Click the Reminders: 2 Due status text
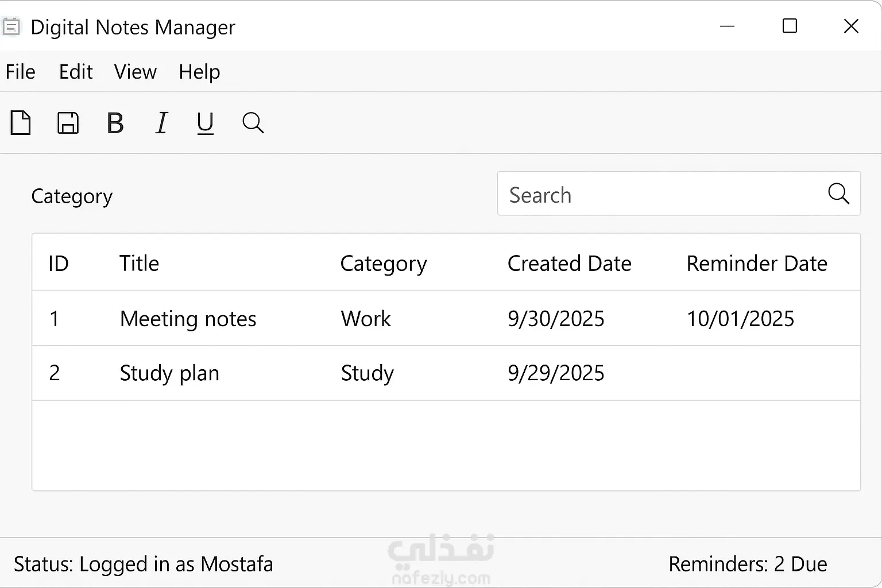The height and width of the screenshot is (588, 882). 747,564
